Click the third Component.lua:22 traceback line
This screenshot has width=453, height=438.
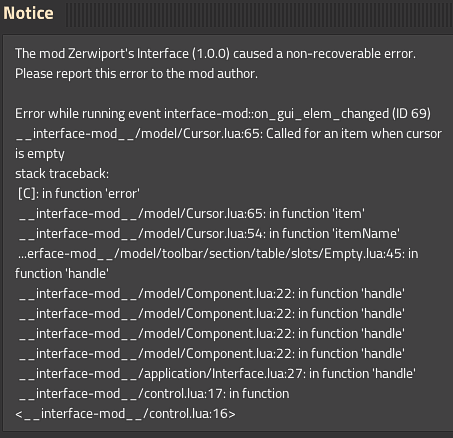212,334
